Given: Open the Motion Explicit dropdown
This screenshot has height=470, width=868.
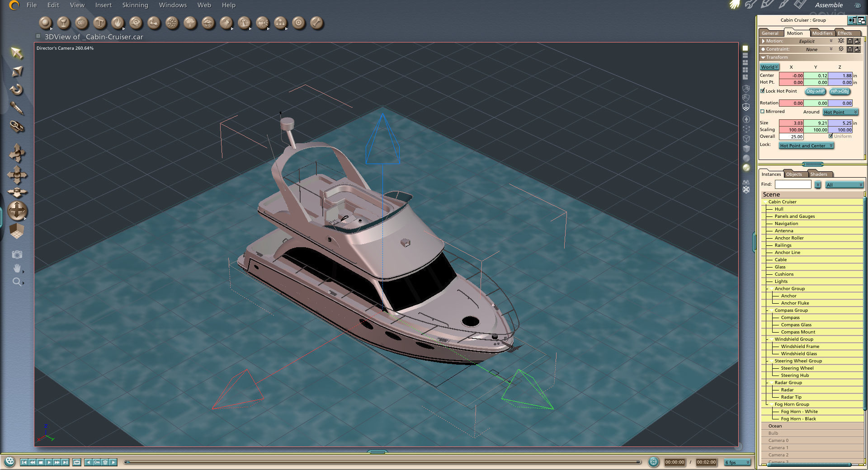Looking at the screenshot, I should click(x=815, y=41).
